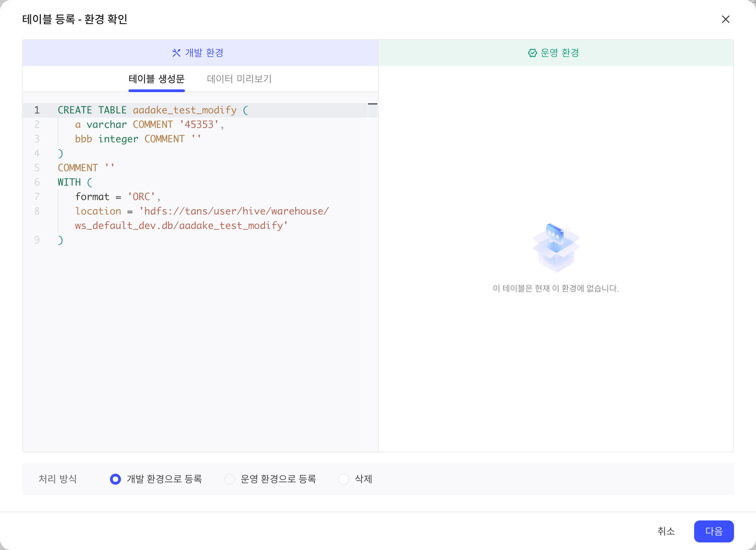Screen dimensions: 756x550
Task: Select the 운영 환경 header
Action: (556, 53)
